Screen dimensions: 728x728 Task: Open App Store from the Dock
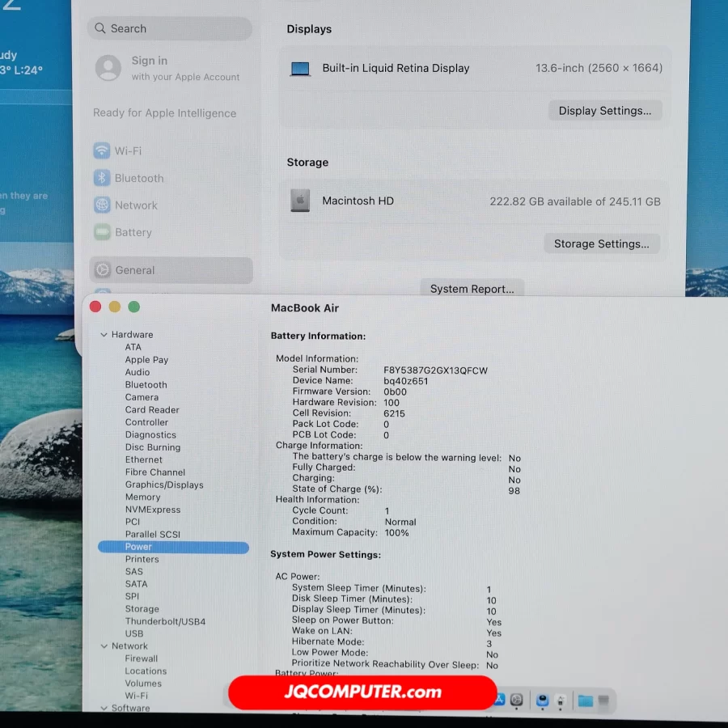click(498, 700)
